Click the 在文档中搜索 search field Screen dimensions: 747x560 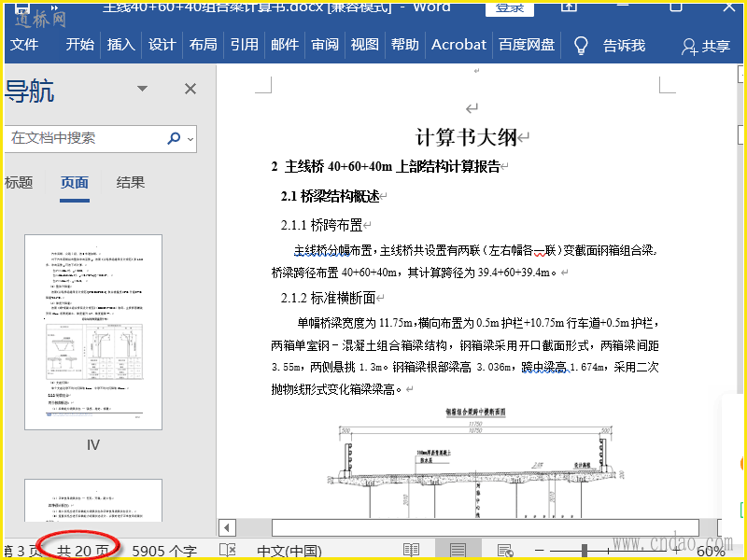pos(86,138)
